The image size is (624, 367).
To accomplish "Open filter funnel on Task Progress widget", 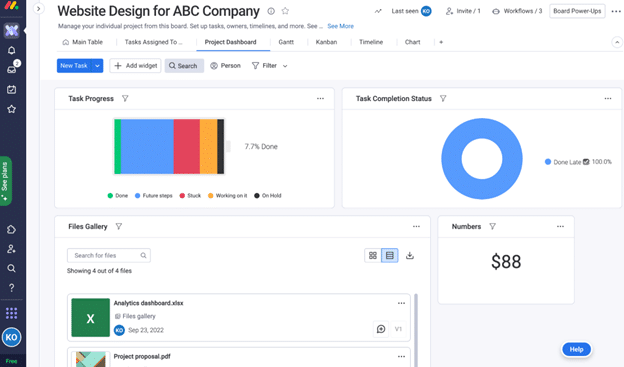I will [x=125, y=98].
